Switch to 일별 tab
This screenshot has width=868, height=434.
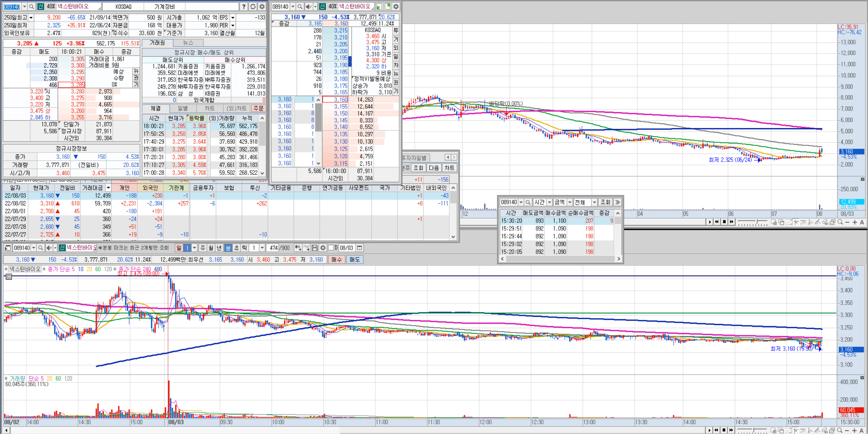(x=183, y=108)
